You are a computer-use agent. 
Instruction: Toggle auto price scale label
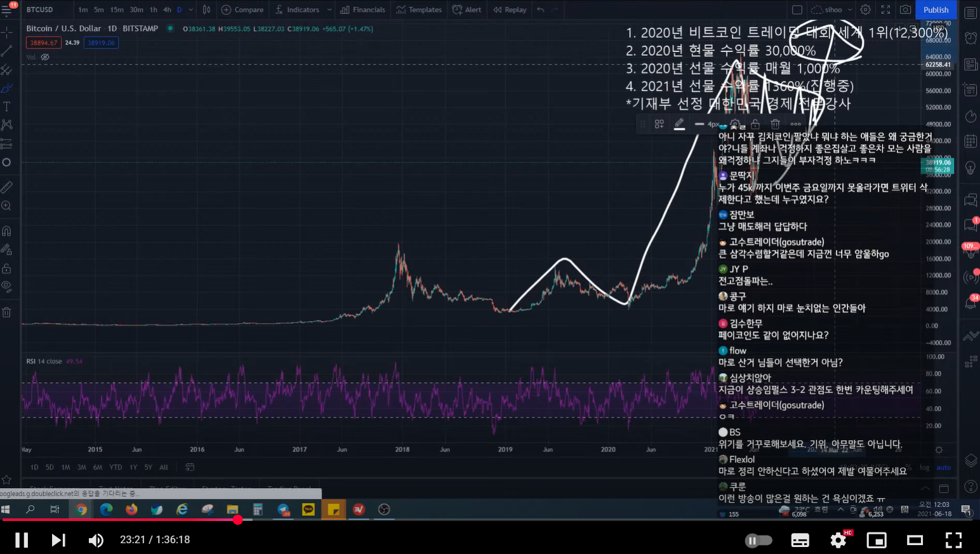pos(944,467)
